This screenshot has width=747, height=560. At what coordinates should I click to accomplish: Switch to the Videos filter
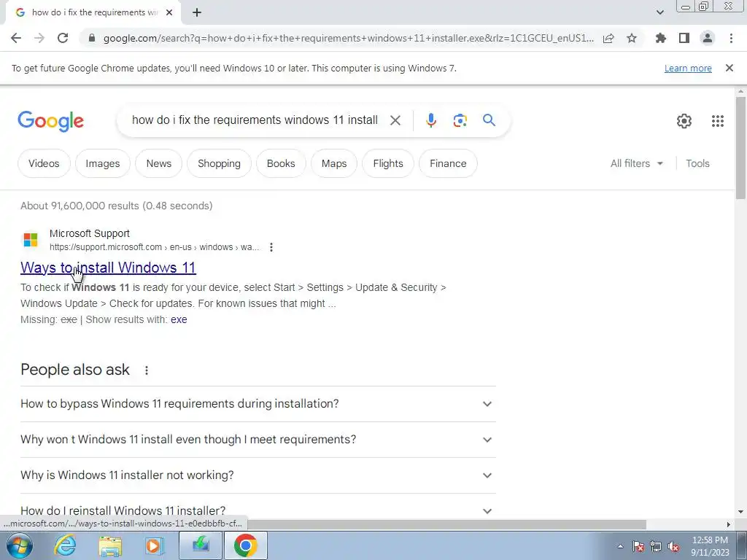pos(44,163)
